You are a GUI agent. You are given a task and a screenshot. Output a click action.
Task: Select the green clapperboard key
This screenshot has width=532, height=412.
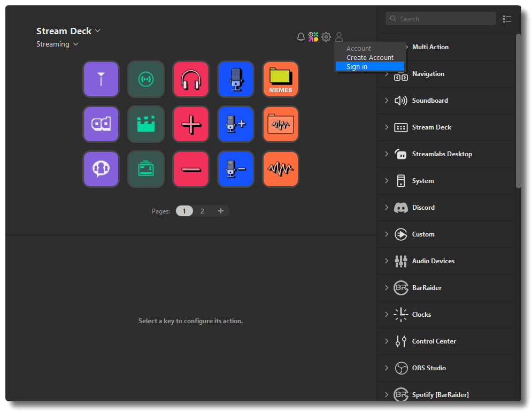coord(146,124)
